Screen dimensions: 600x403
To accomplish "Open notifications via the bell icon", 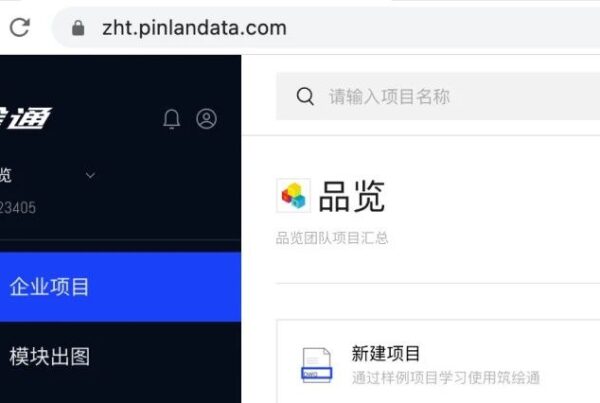I will [x=171, y=119].
